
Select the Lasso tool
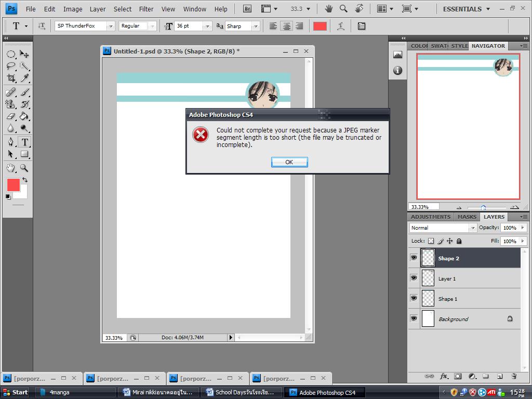11,66
